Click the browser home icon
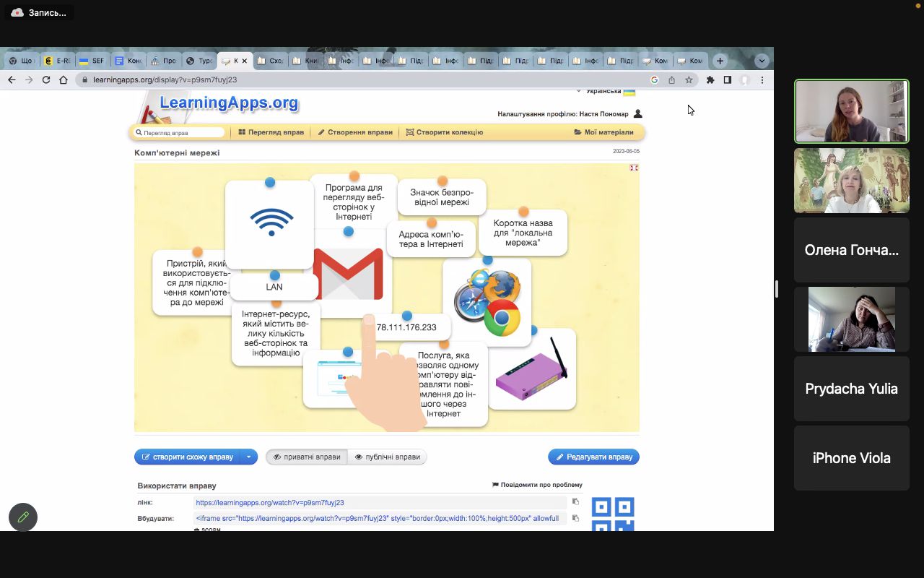This screenshot has width=924, height=578. click(64, 80)
